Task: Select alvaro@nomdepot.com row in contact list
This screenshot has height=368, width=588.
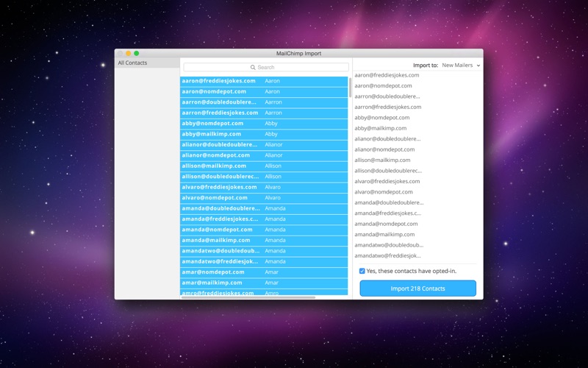Action: [264, 197]
